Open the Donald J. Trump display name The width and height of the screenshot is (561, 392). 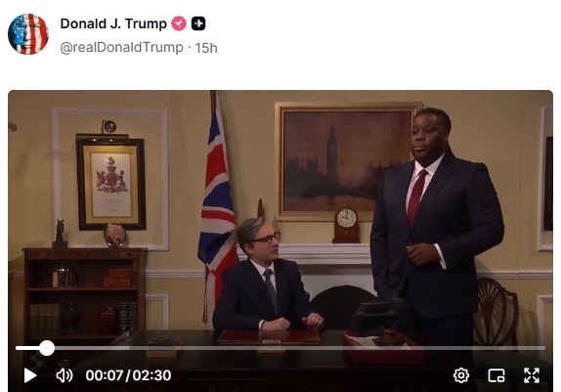click(113, 23)
